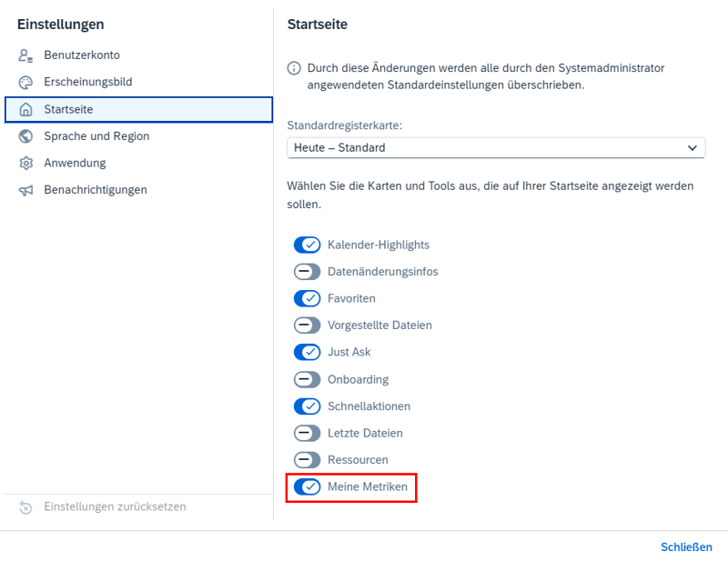Image resolution: width=728 pixels, height=561 pixels.
Task: Select Sprache und Region in sidebar
Action: click(96, 136)
